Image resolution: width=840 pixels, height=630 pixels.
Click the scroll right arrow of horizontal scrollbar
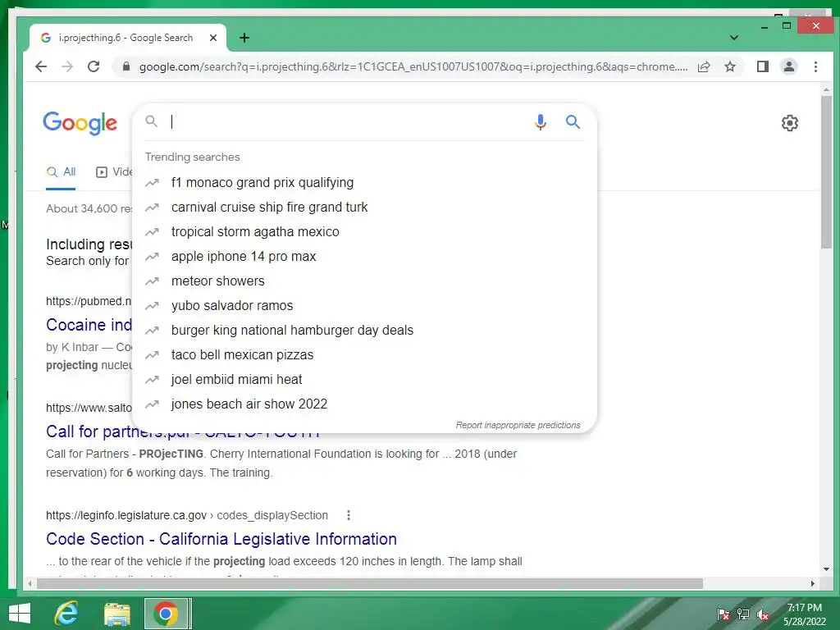[x=813, y=583]
